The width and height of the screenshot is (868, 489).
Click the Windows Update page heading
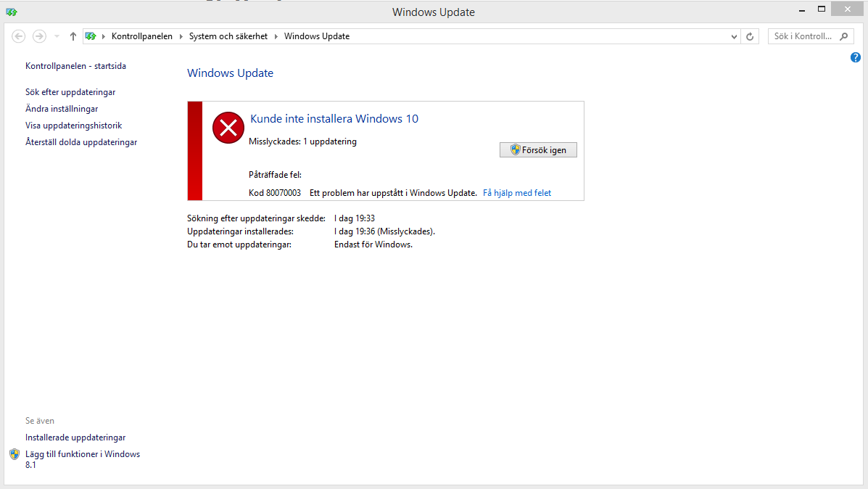coord(231,73)
